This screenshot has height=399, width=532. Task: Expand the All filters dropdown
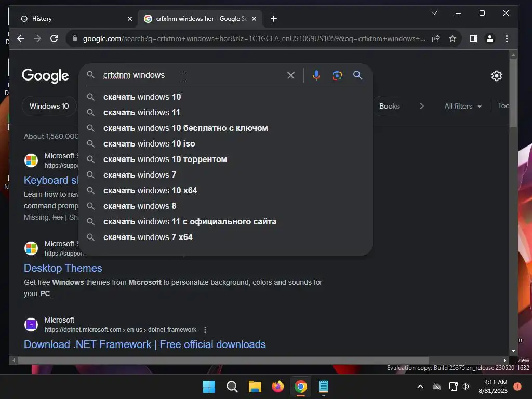click(x=463, y=106)
